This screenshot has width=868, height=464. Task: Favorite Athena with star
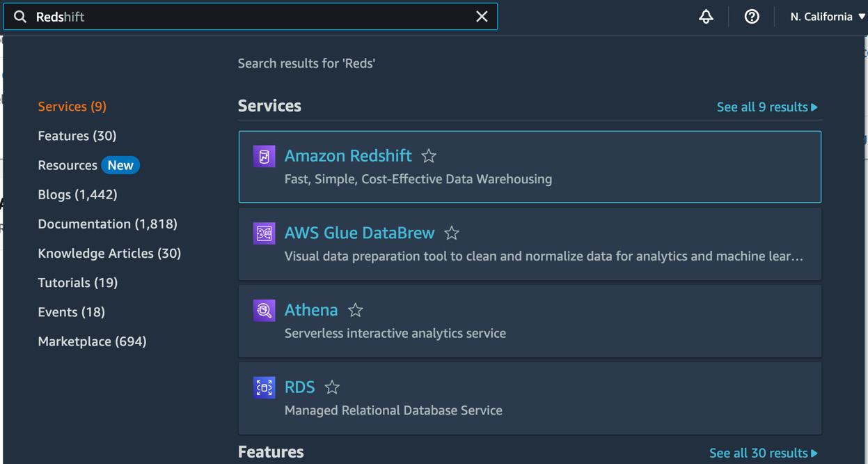point(356,310)
